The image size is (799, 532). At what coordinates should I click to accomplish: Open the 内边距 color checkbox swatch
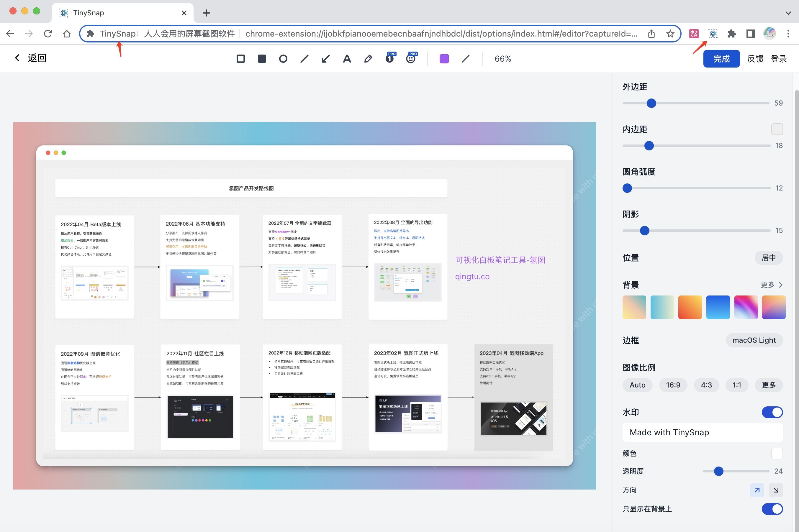point(777,129)
